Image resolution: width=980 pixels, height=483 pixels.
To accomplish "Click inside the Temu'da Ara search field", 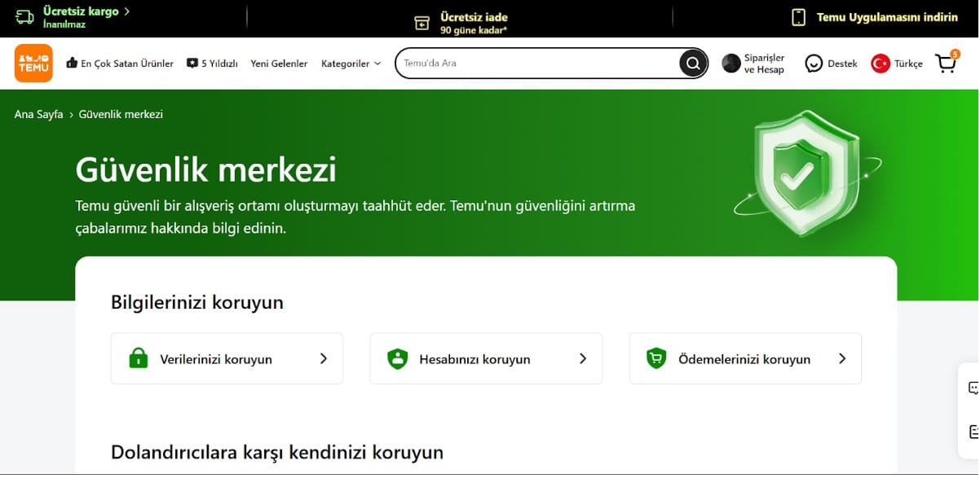I will coord(530,63).
